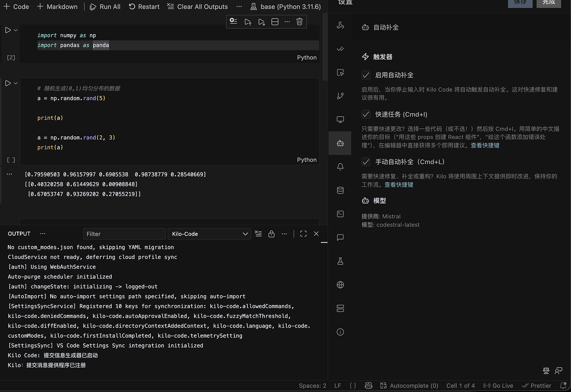Click Run All in the notebook toolbar
571x392 pixels.
pyautogui.click(x=105, y=7)
